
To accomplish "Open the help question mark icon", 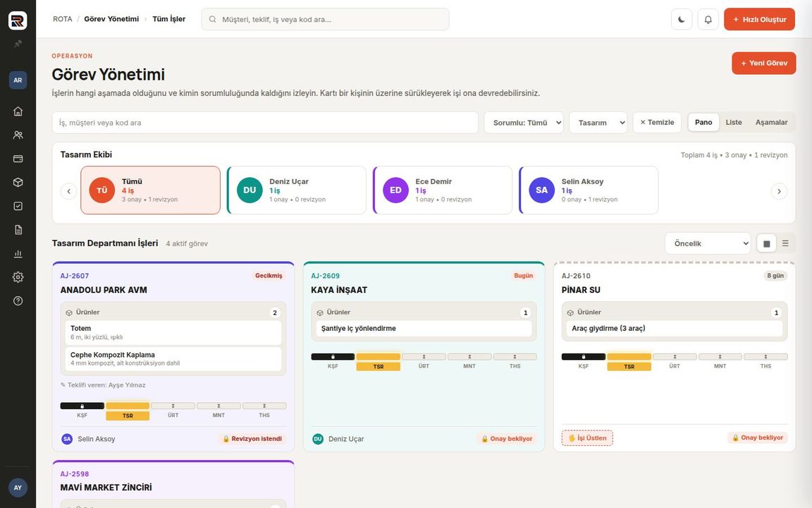I will 18,301.
